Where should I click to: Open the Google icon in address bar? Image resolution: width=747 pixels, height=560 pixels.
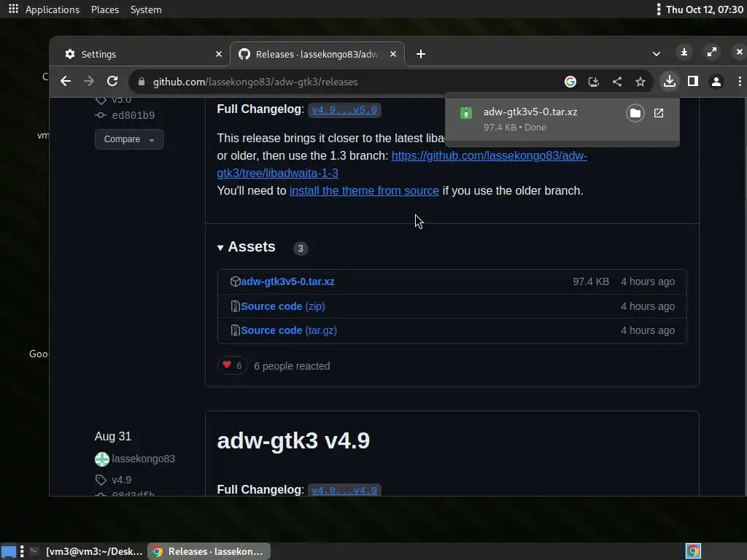(570, 82)
